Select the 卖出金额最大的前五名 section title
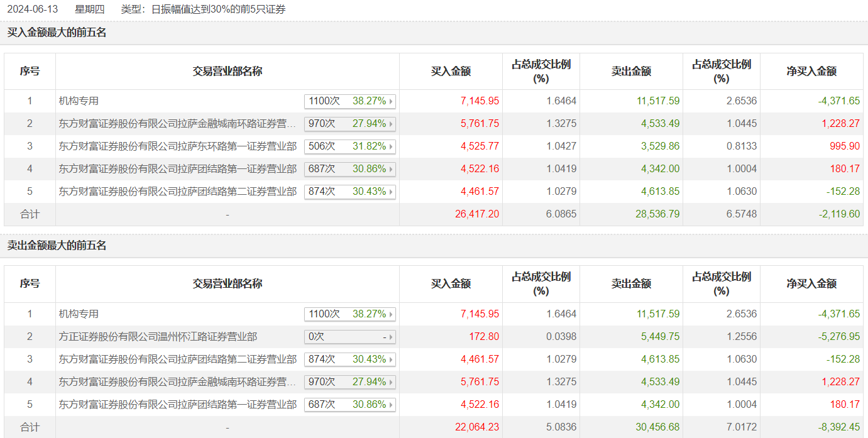The width and height of the screenshot is (868, 438). (x=57, y=246)
